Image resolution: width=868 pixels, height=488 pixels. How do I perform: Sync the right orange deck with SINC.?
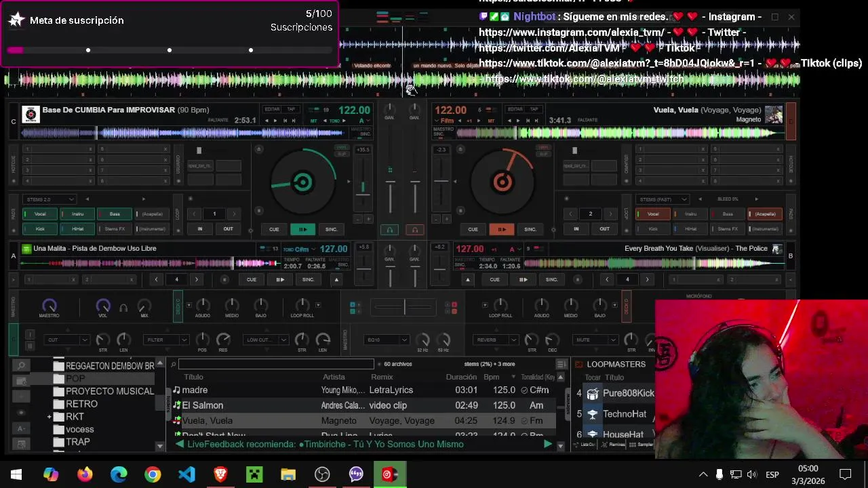(530, 229)
